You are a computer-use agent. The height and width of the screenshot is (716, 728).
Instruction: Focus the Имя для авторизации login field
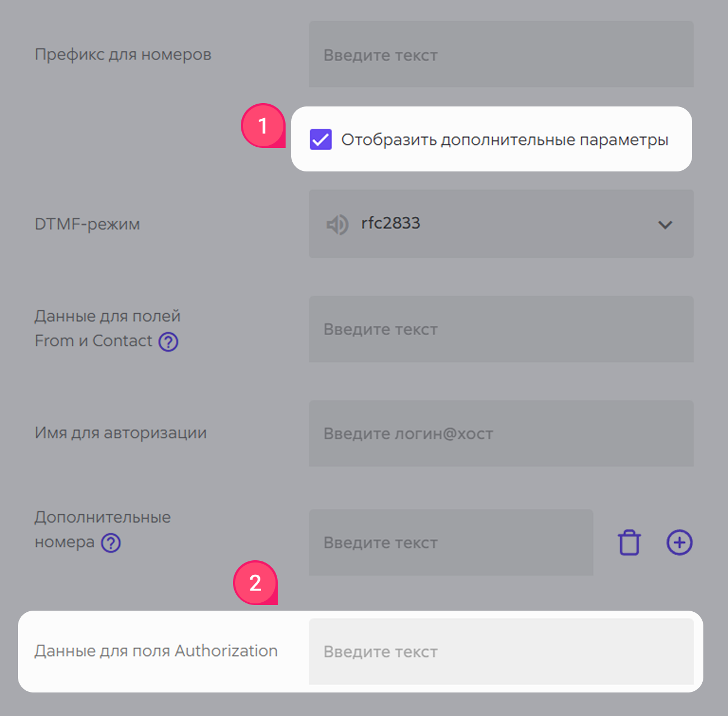coord(501,433)
